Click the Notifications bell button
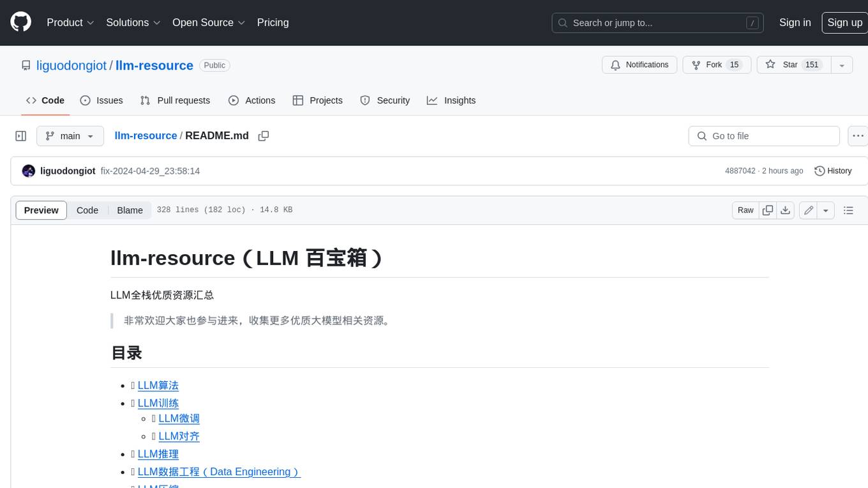 640,65
